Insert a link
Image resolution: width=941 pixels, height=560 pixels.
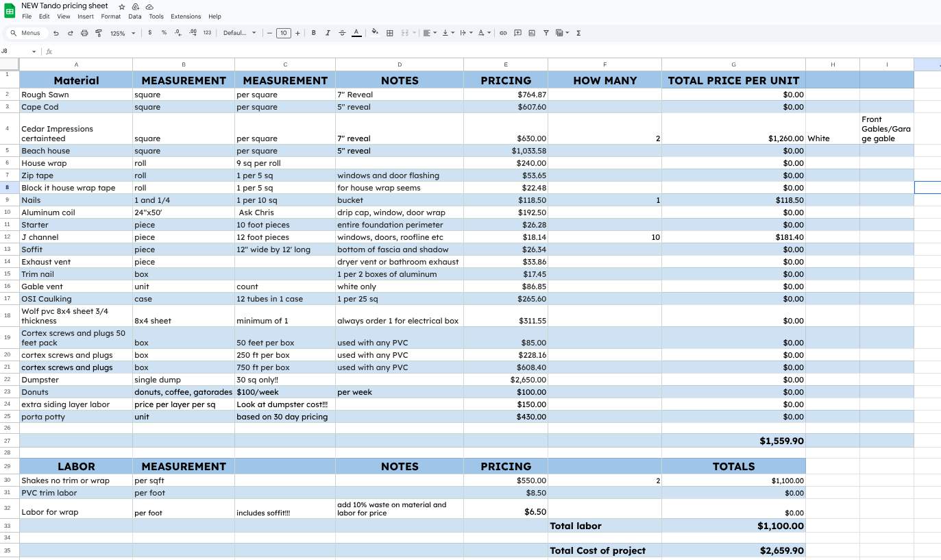click(503, 33)
